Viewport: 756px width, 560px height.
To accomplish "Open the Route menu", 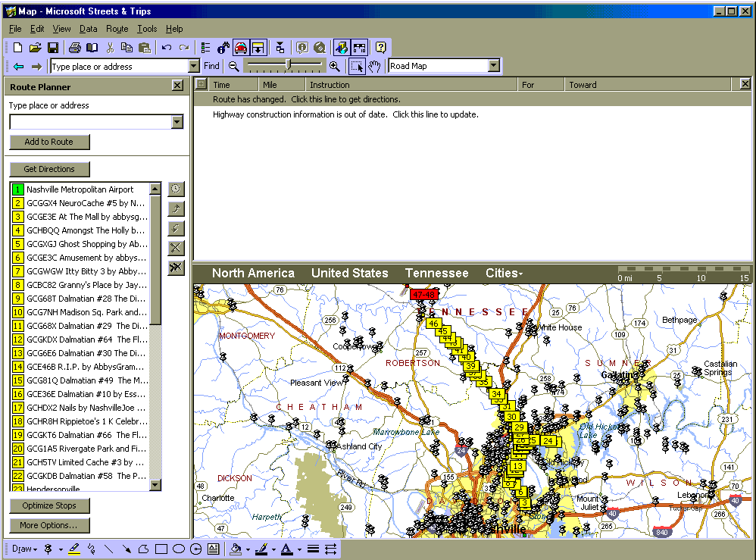I will click(x=117, y=29).
